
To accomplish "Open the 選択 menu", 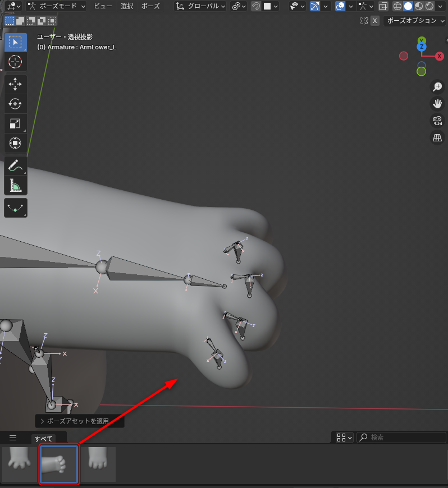I will [127, 6].
